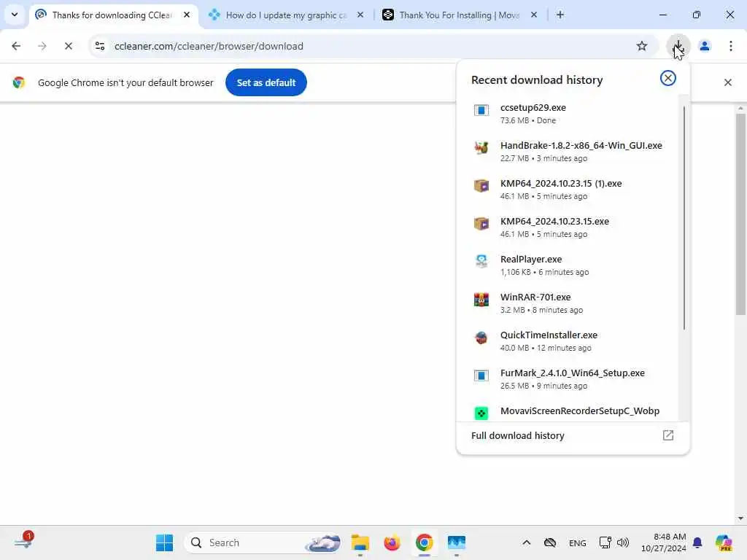
Task: Open a new browser tab
Action: [x=560, y=15]
